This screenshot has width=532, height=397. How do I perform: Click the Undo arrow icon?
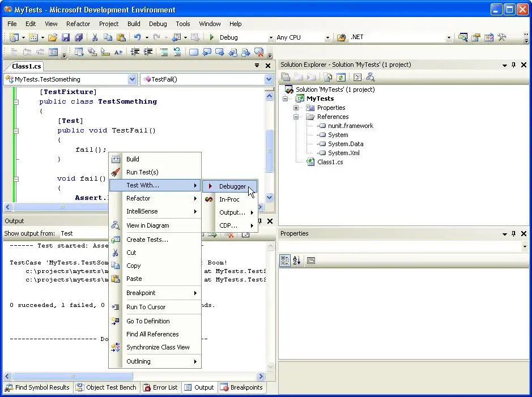(138, 37)
